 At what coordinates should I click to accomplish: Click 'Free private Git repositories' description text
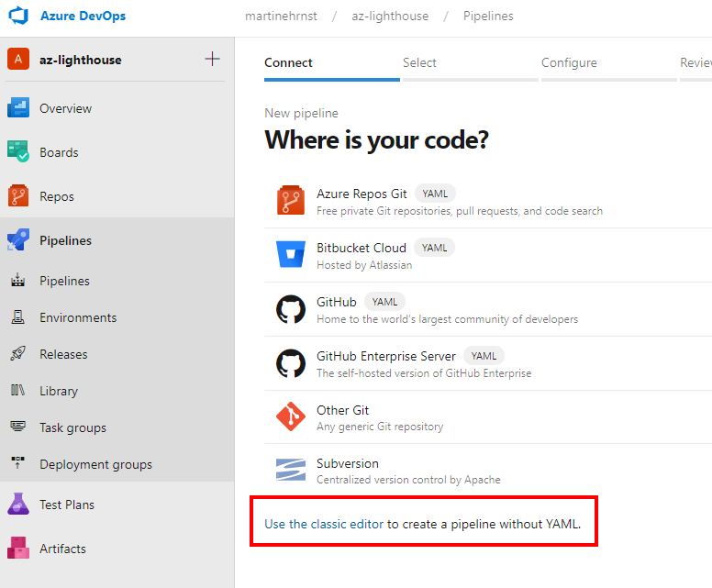(460, 211)
